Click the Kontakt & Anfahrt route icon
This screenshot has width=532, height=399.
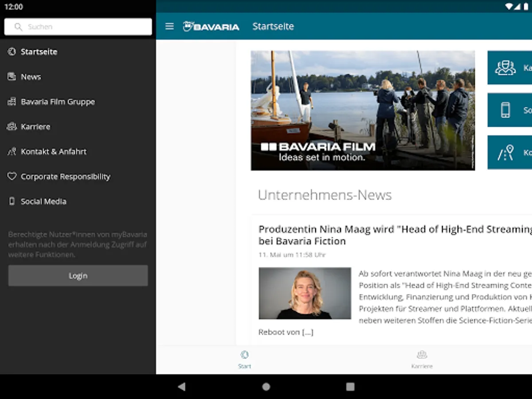click(12, 151)
